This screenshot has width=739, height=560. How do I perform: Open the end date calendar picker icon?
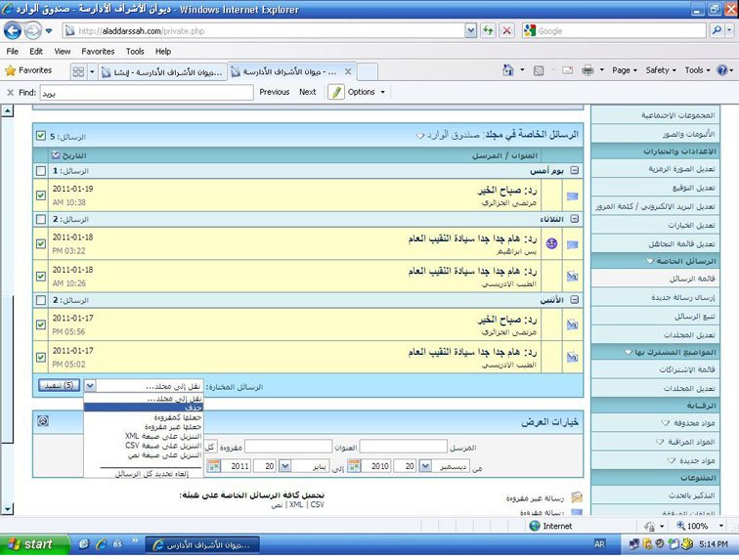(x=213, y=466)
